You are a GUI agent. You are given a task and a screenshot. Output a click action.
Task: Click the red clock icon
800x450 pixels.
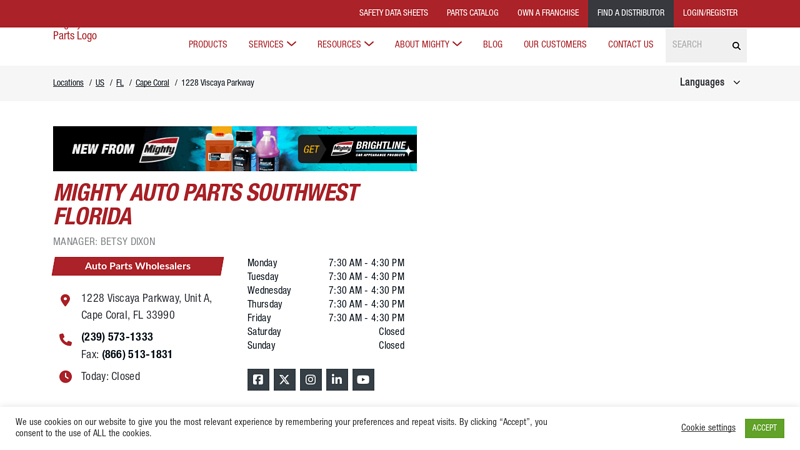pos(65,377)
